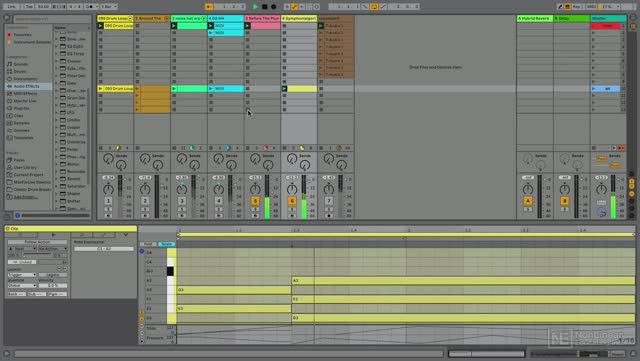This screenshot has height=361, width=640.
Task: Click the browser search input field
Action: 52,19
